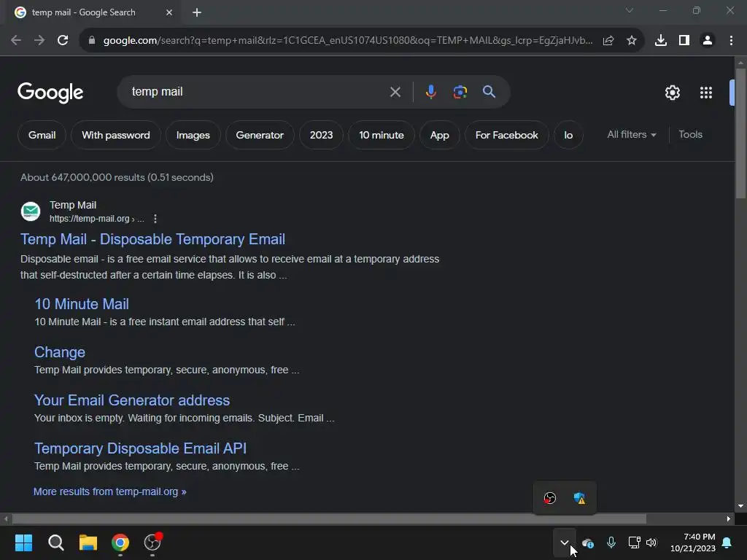Viewport: 747px width, 560px height.
Task: Click OneDrive cloud tray icon
Action: point(588,542)
